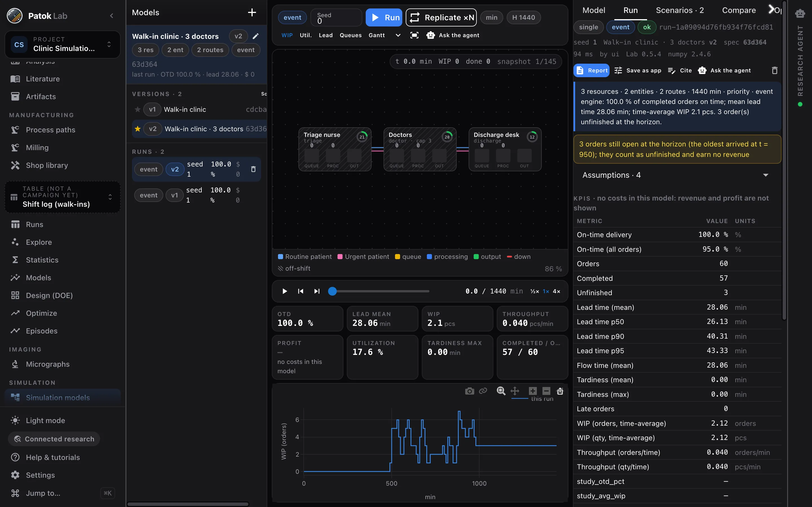Image resolution: width=812 pixels, height=507 pixels.
Task: Click the simulation timeline slider handle
Action: (x=332, y=291)
